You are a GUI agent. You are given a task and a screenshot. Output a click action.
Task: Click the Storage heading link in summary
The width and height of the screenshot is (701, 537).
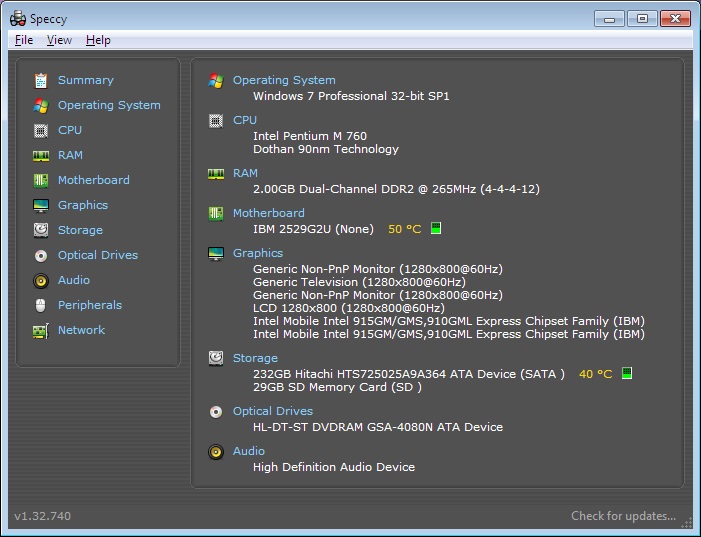[x=255, y=358]
